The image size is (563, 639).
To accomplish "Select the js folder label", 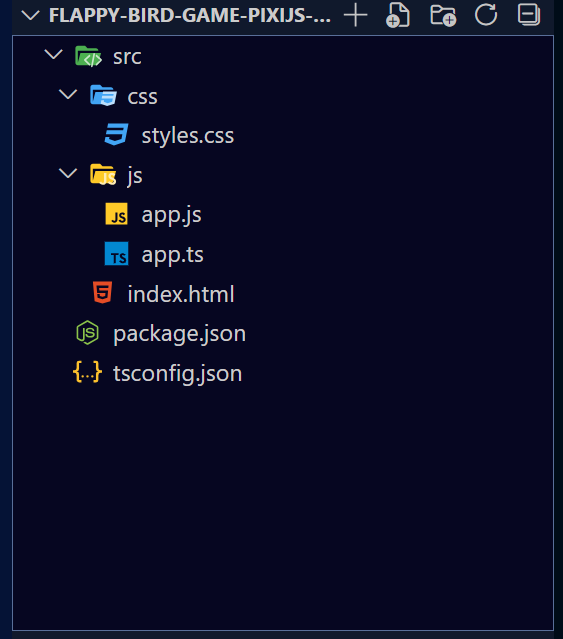I will (x=135, y=176).
